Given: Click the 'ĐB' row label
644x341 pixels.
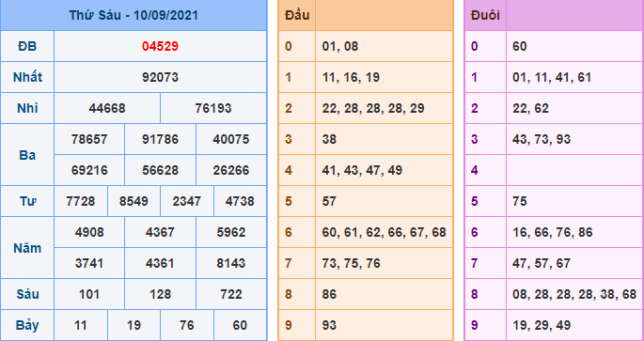Looking at the screenshot, I should pos(27,46).
